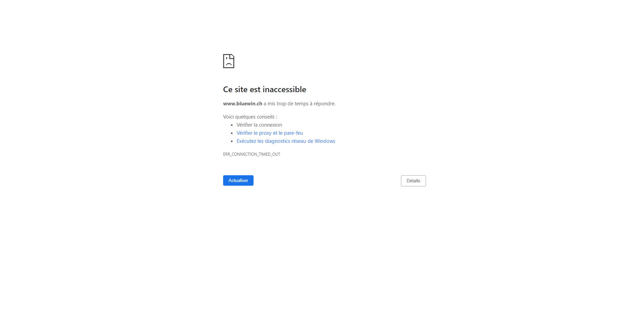Reload the page with the Actualiser button
Image resolution: width=644 pixels, height=314 pixels.
pos(238,181)
